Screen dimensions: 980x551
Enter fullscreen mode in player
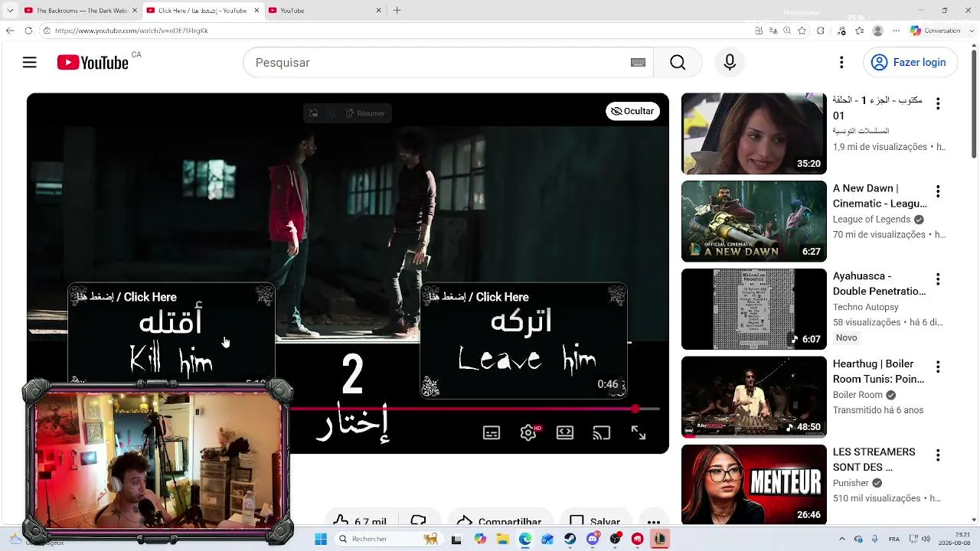click(639, 432)
